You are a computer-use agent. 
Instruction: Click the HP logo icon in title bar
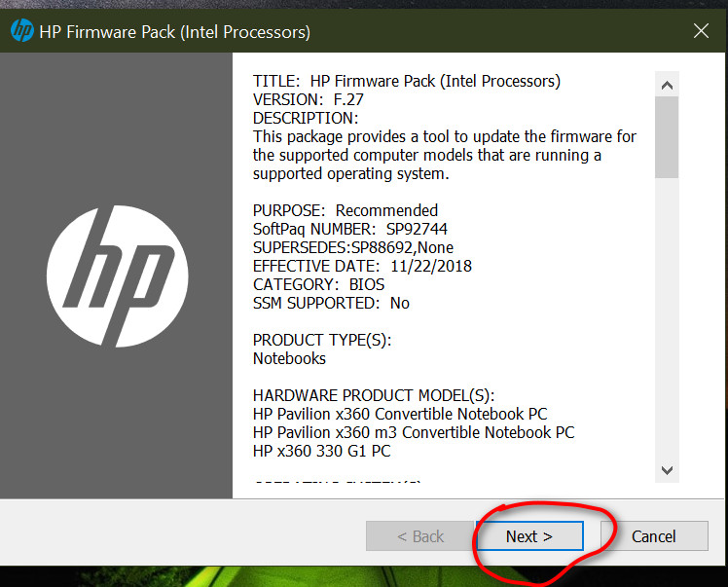coord(21,30)
